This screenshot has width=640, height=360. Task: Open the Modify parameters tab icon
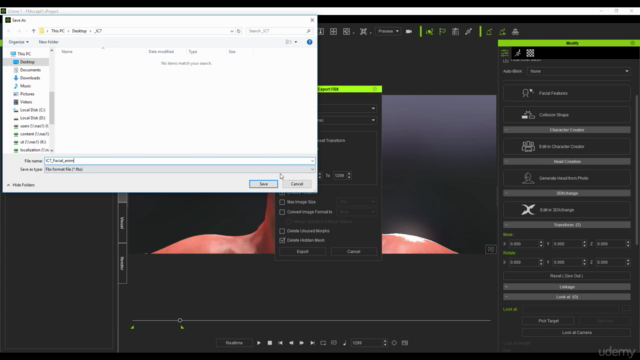tap(505, 53)
